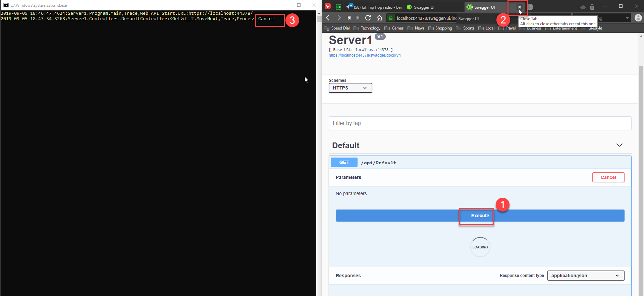Click the No parameters text

coord(351,193)
